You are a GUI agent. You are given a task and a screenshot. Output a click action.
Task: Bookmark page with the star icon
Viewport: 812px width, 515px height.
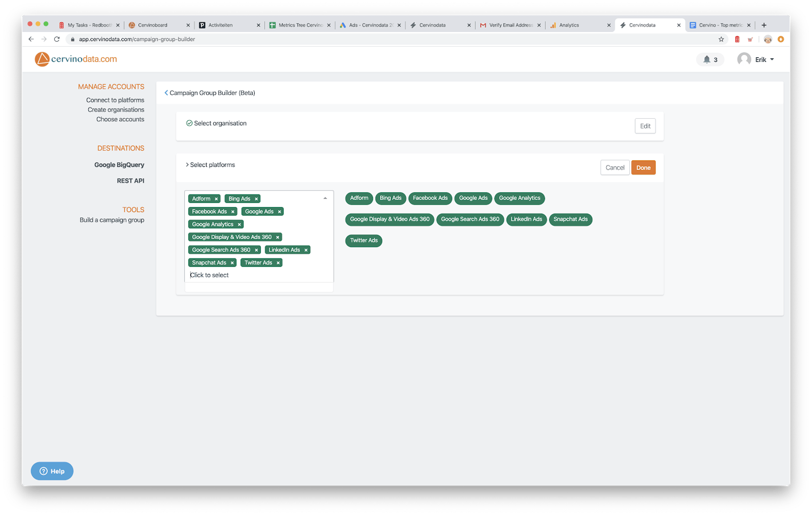click(721, 39)
